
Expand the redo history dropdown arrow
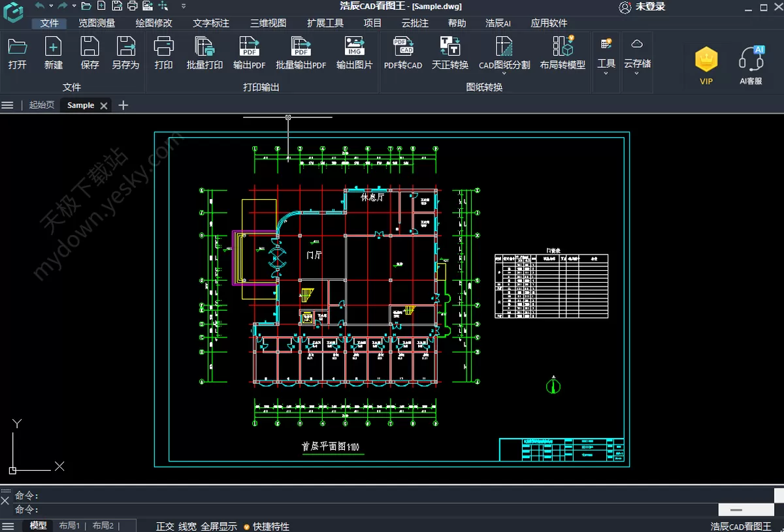click(x=73, y=6)
